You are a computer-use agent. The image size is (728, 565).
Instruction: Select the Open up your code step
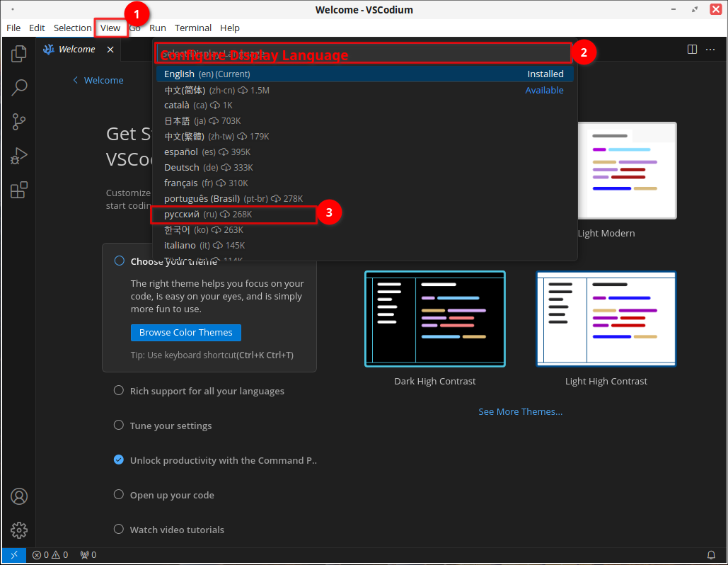coord(172,495)
